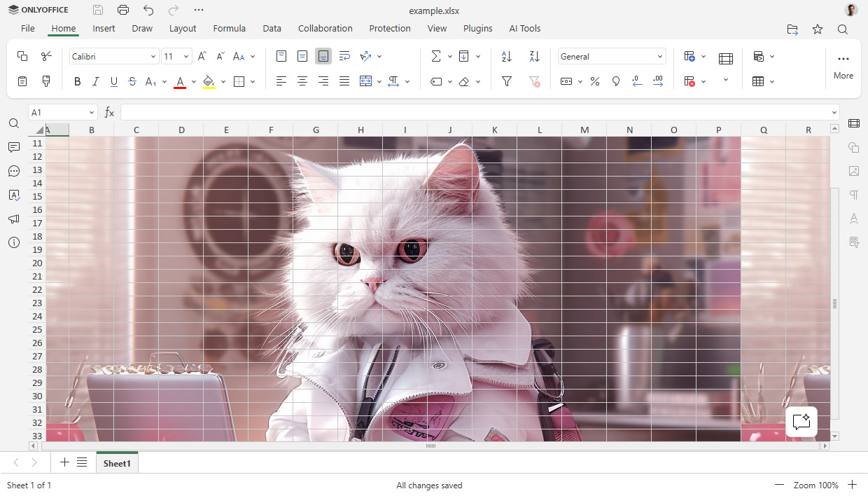Expand the formula bar arrow
The image size is (868, 496).
pyautogui.click(x=834, y=112)
